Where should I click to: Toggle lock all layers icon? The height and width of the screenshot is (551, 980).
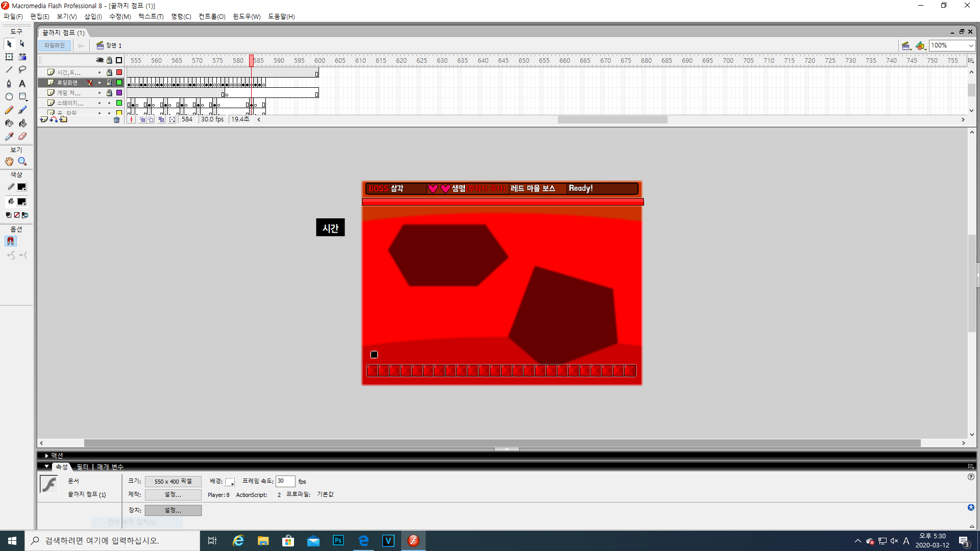pos(109,60)
